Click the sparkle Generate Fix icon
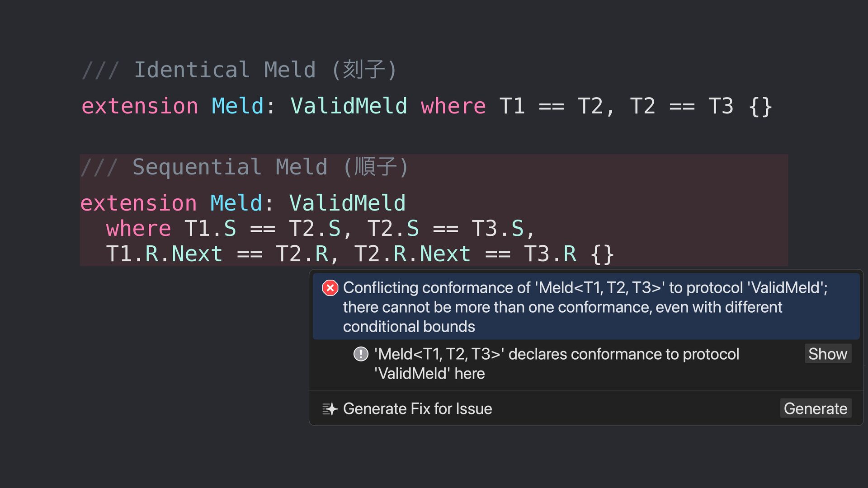Screen dimensions: 868x488 330,409
